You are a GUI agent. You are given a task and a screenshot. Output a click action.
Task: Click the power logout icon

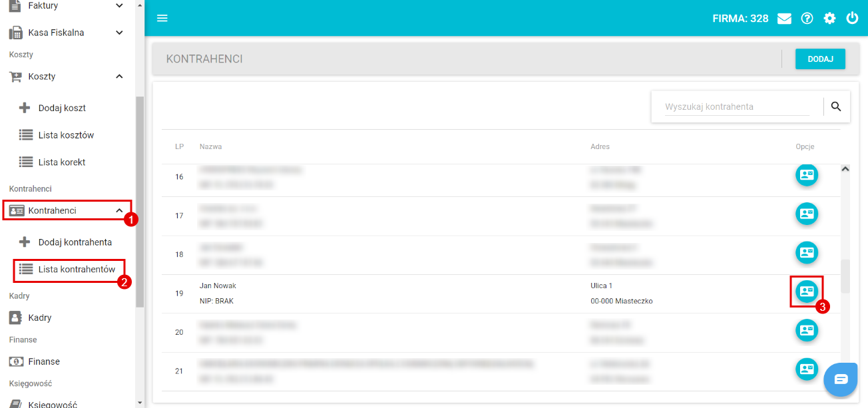pyautogui.click(x=852, y=19)
